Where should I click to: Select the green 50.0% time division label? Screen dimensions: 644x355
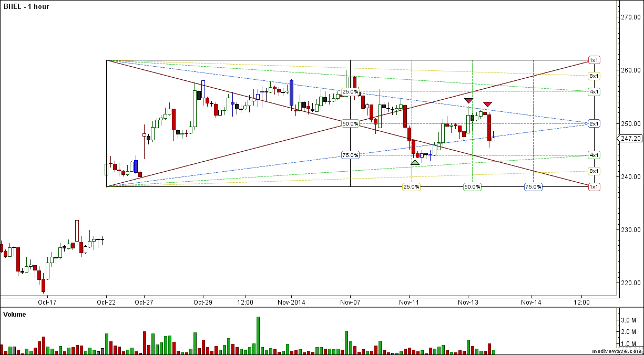pos(472,187)
